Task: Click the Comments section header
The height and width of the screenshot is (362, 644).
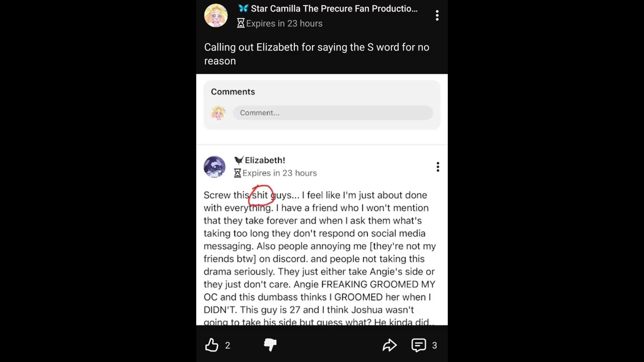Action: [233, 92]
